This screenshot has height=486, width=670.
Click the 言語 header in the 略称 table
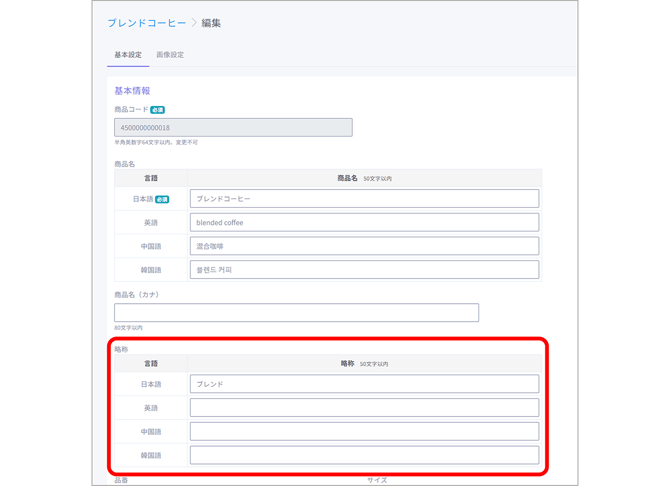(151, 364)
